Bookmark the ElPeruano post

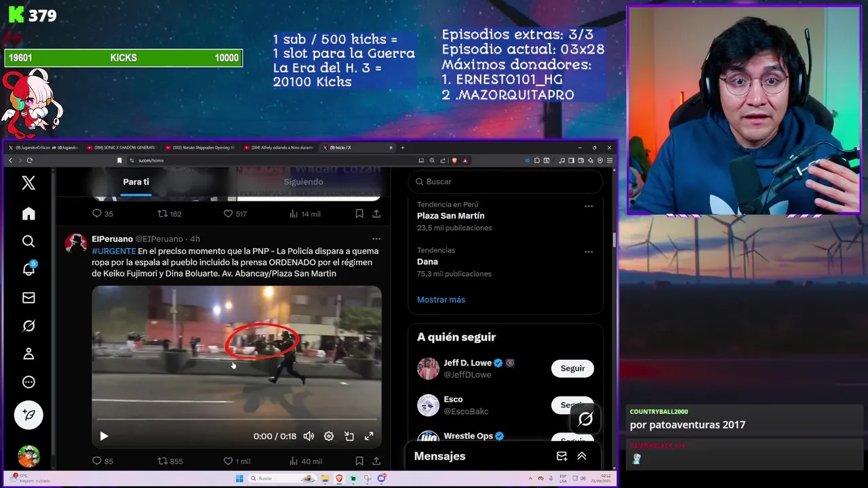coord(359,461)
